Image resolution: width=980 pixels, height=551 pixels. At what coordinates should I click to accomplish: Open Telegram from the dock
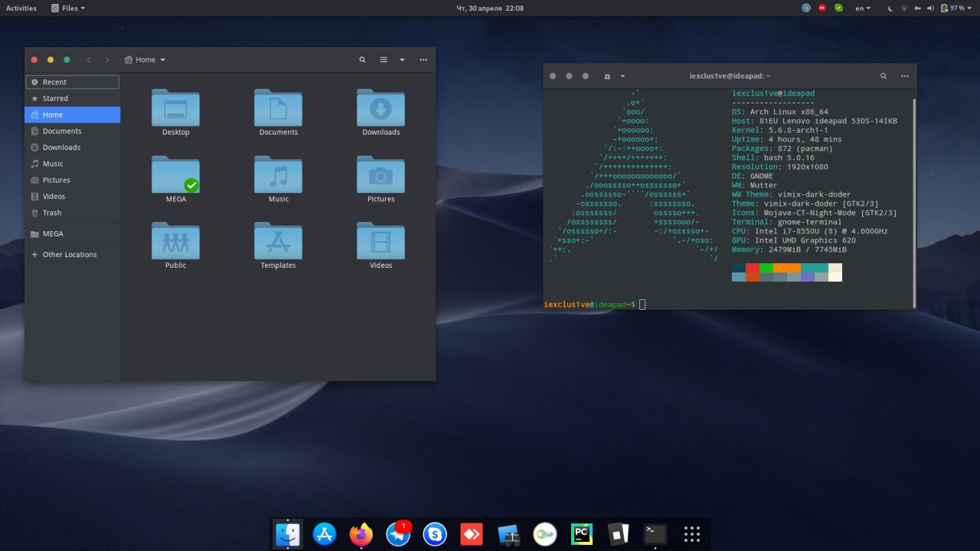pos(398,533)
